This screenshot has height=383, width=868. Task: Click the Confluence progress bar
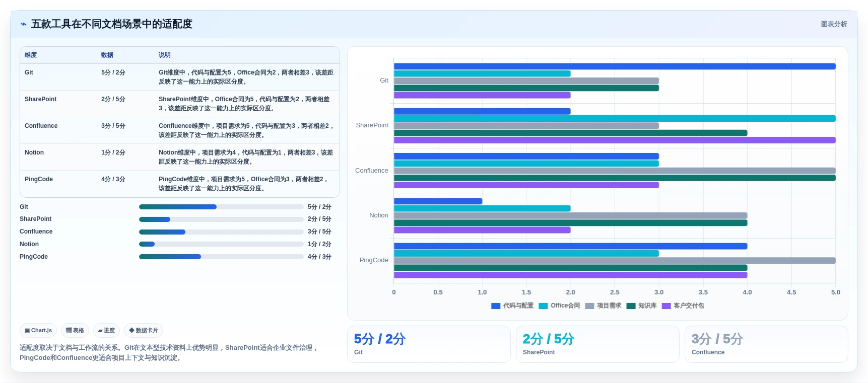pyautogui.click(x=221, y=232)
